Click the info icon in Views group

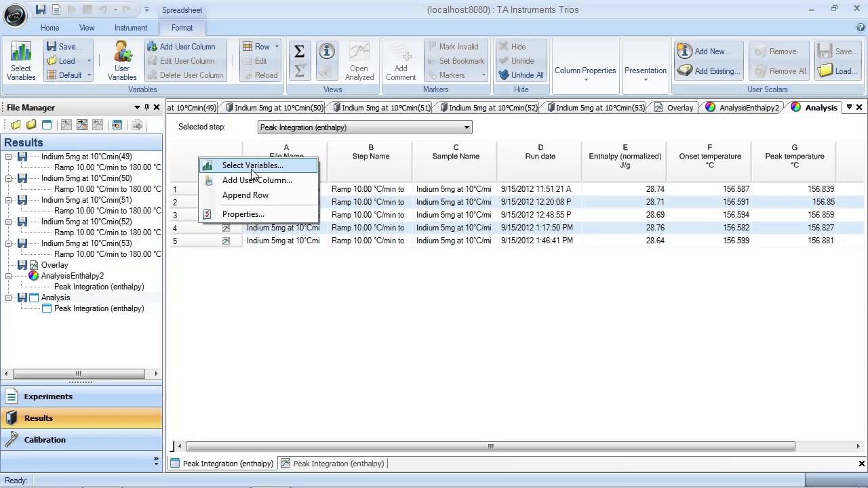click(327, 52)
